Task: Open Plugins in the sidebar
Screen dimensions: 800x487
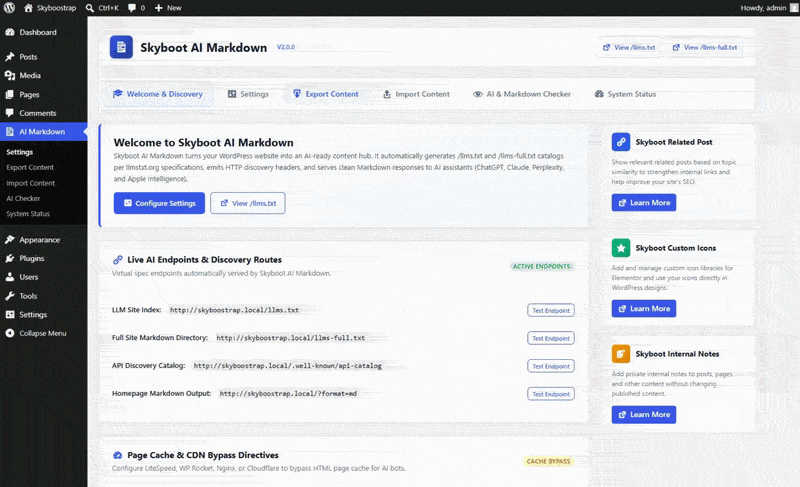Action: pyautogui.click(x=43, y=259)
